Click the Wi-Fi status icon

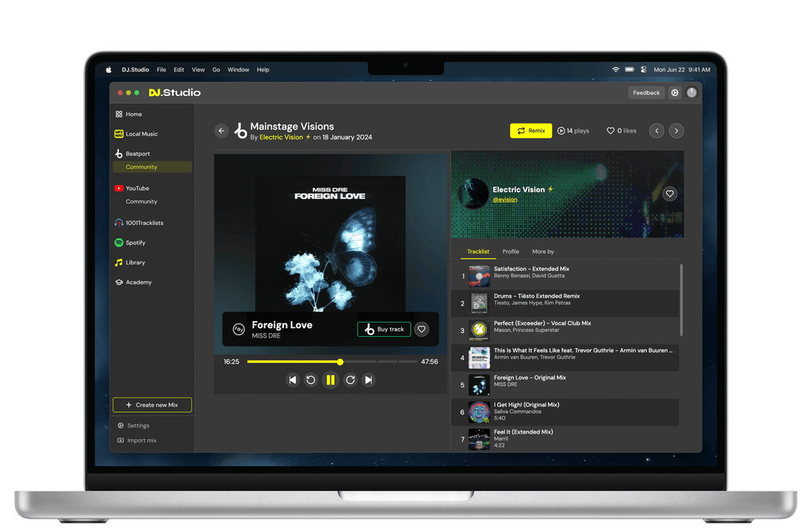click(615, 69)
